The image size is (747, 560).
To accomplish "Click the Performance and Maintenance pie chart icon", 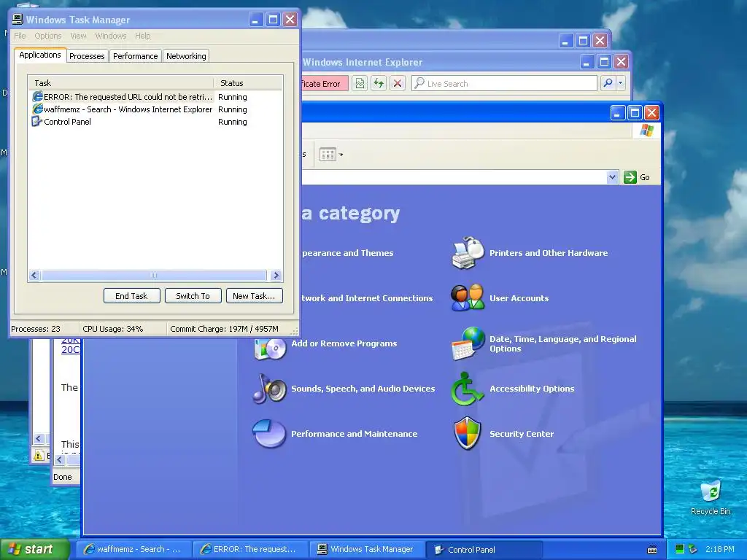I will [x=269, y=433].
